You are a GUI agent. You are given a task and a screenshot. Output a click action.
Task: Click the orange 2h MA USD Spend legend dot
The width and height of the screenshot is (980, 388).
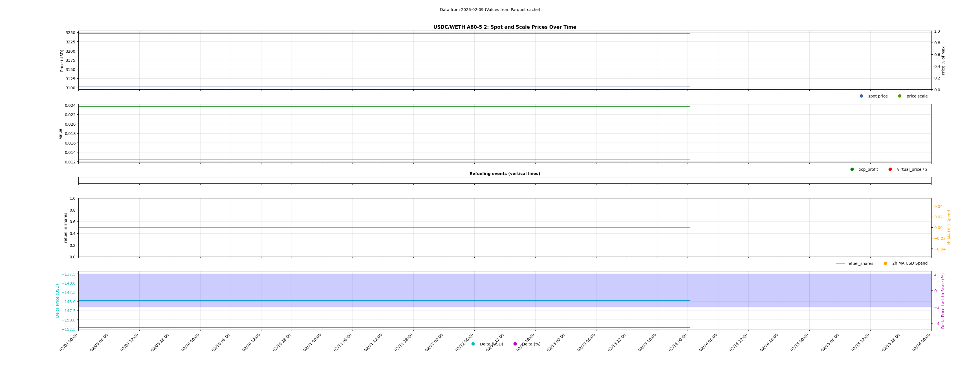(885, 263)
